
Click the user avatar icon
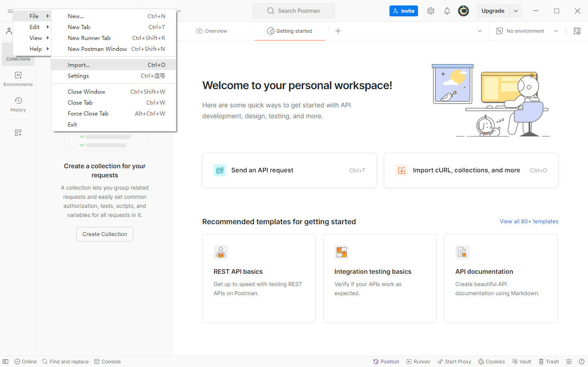pos(463,11)
